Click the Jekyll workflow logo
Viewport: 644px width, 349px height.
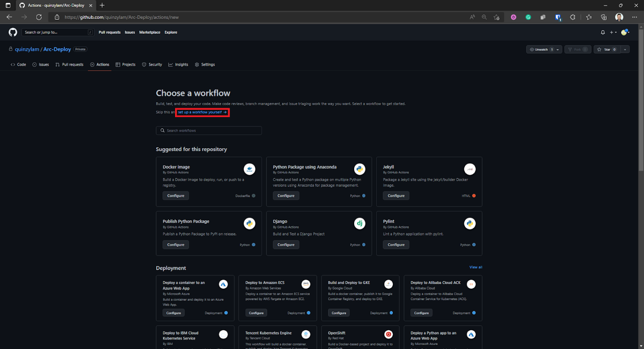point(470,169)
